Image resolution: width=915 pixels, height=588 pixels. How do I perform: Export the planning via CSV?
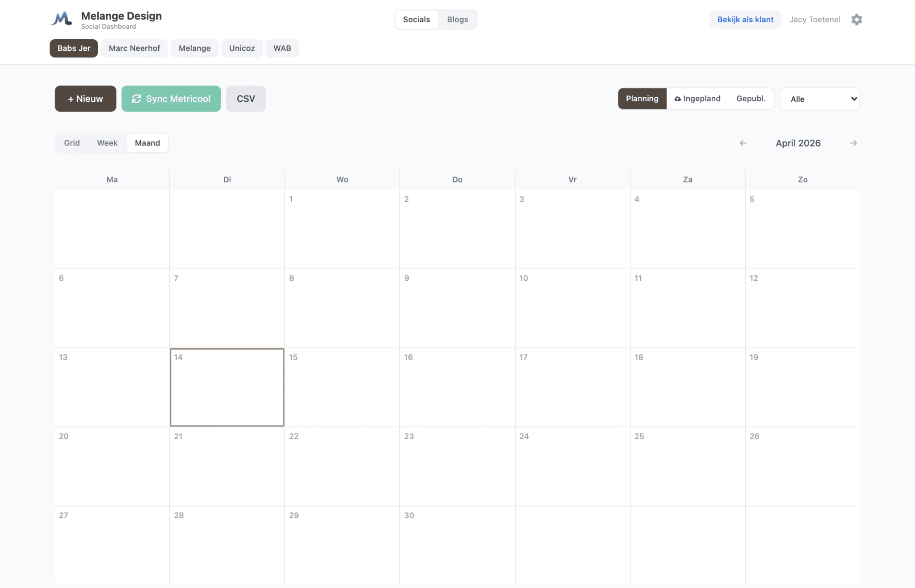click(246, 99)
